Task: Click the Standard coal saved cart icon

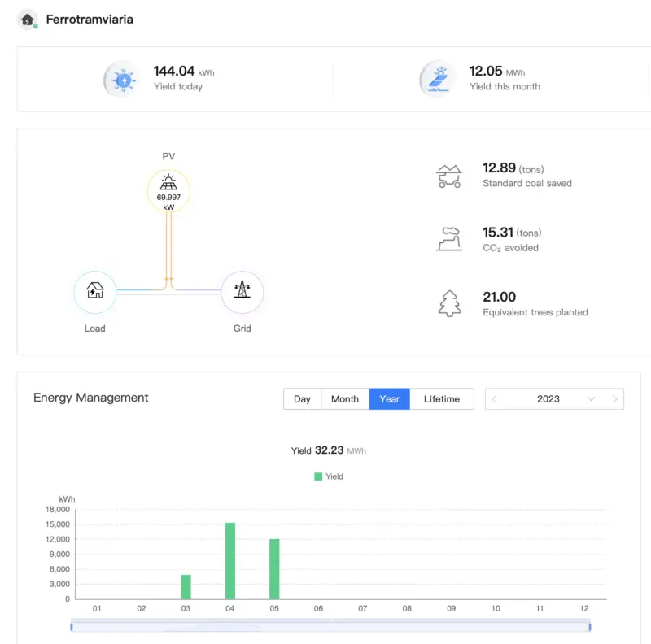Action: 449,176
